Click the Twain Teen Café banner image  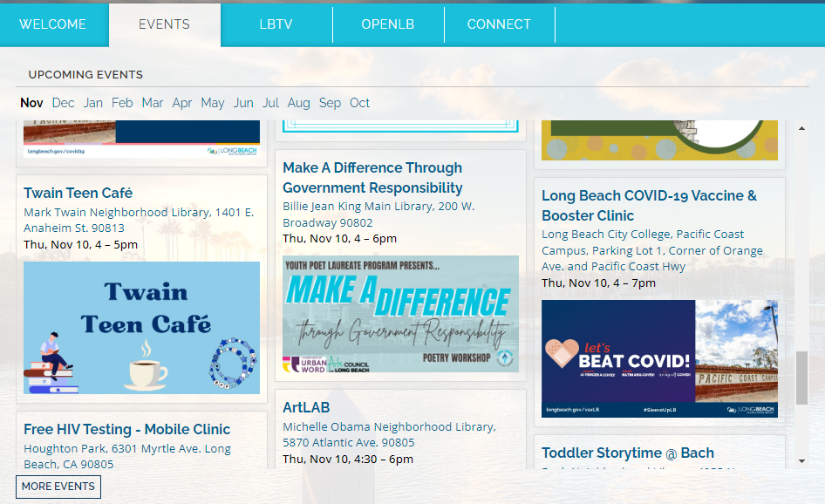coord(141,327)
